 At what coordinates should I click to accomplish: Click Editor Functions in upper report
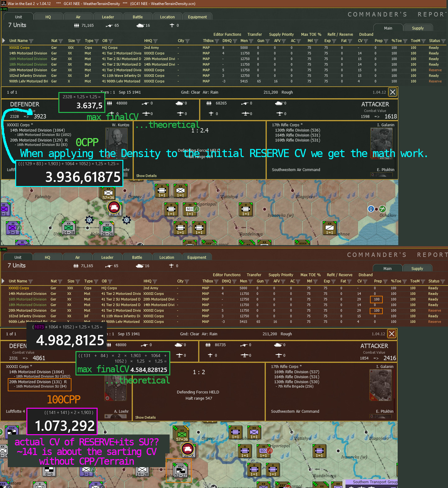[x=227, y=35]
